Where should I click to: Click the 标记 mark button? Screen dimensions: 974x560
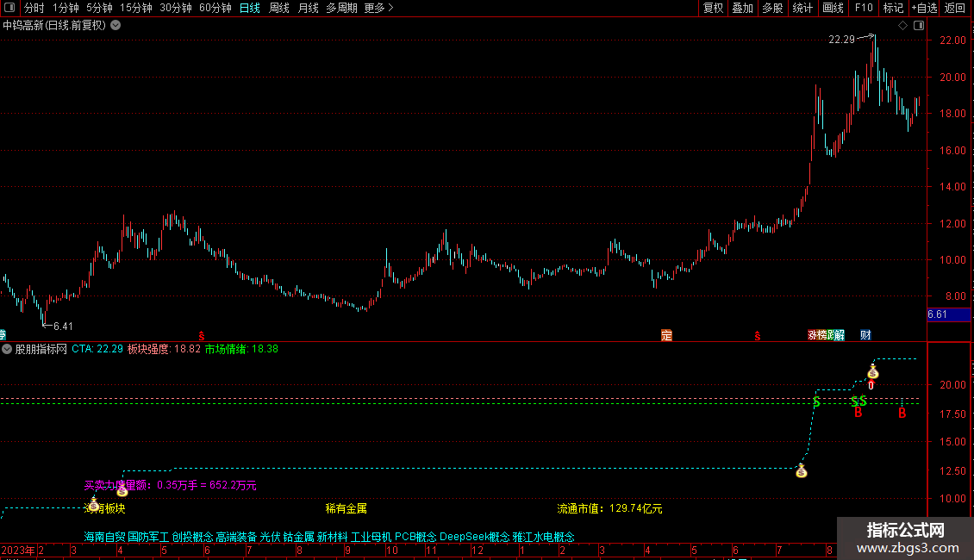(x=893, y=8)
